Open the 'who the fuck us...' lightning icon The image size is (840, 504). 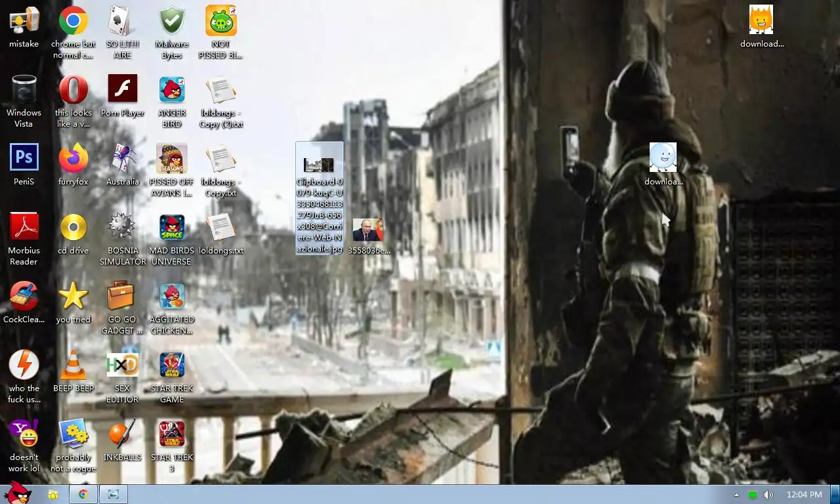24,377
